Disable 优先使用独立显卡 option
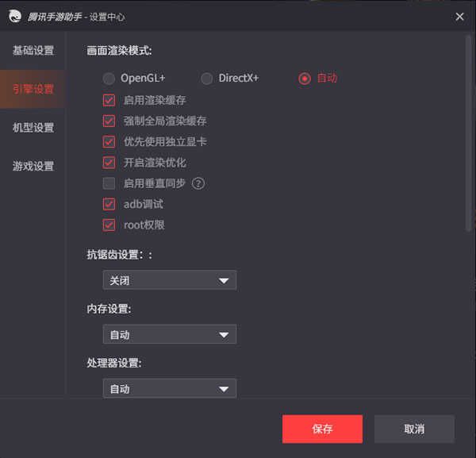This screenshot has height=458, width=476. click(x=109, y=142)
